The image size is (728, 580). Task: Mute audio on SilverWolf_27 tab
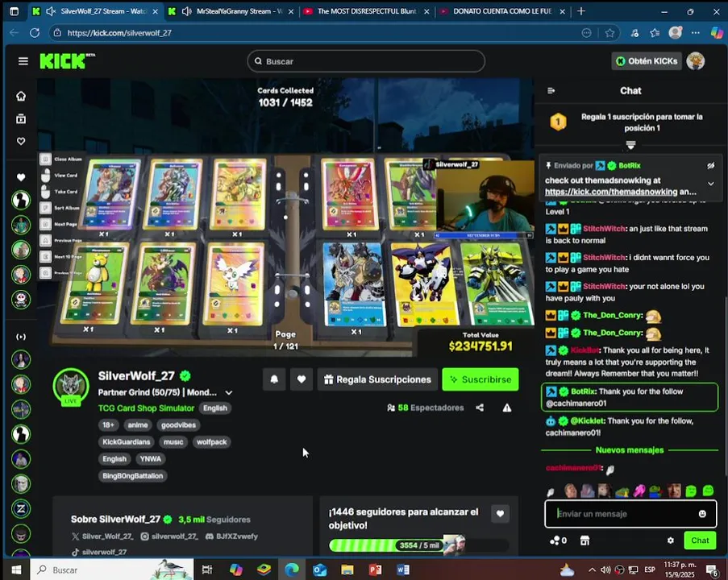[51, 11]
